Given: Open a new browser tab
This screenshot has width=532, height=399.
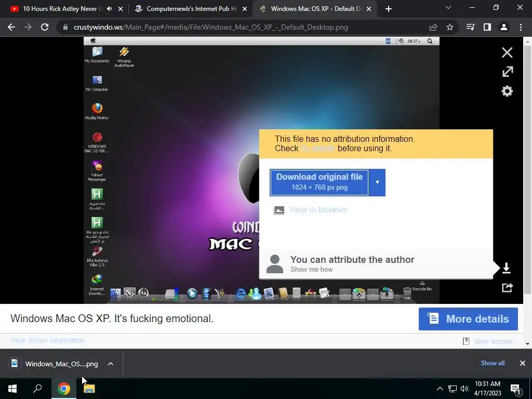Looking at the screenshot, I should (389, 9).
